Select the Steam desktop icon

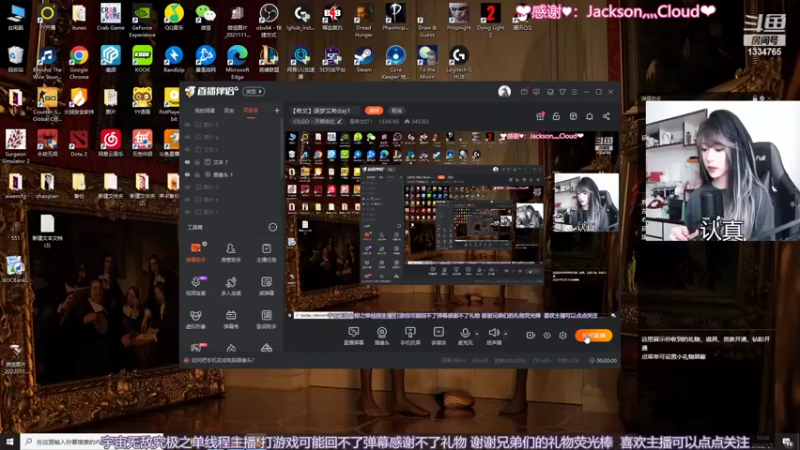click(364, 59)
